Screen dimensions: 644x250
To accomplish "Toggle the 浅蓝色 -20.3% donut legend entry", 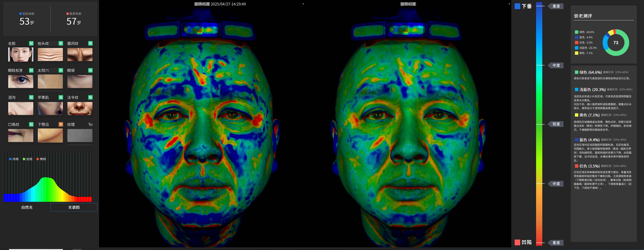I will point(586,48).
